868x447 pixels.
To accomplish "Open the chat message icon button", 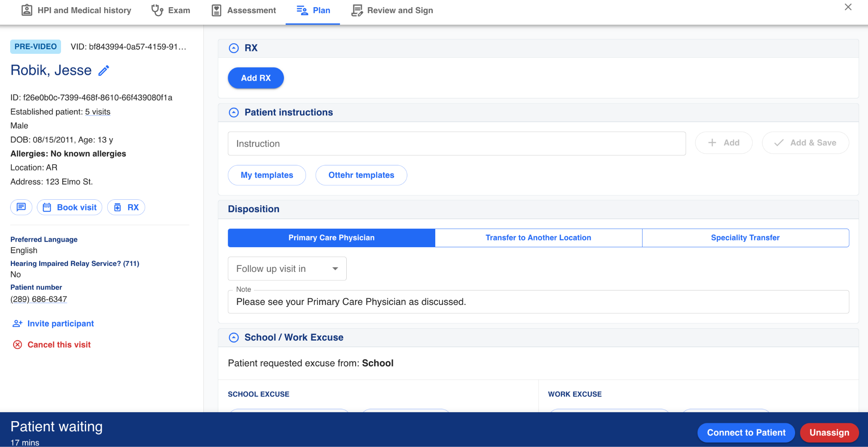I will pos(21,207).
